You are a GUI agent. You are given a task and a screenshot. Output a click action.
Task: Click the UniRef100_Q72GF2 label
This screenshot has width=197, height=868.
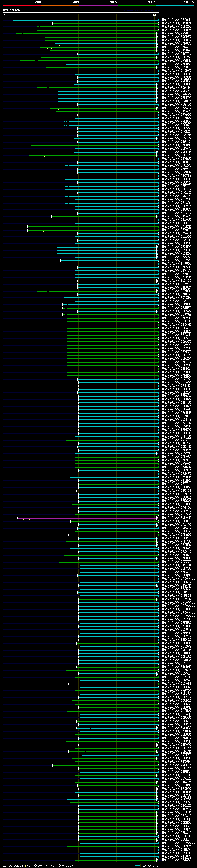(x=176, y=474)
